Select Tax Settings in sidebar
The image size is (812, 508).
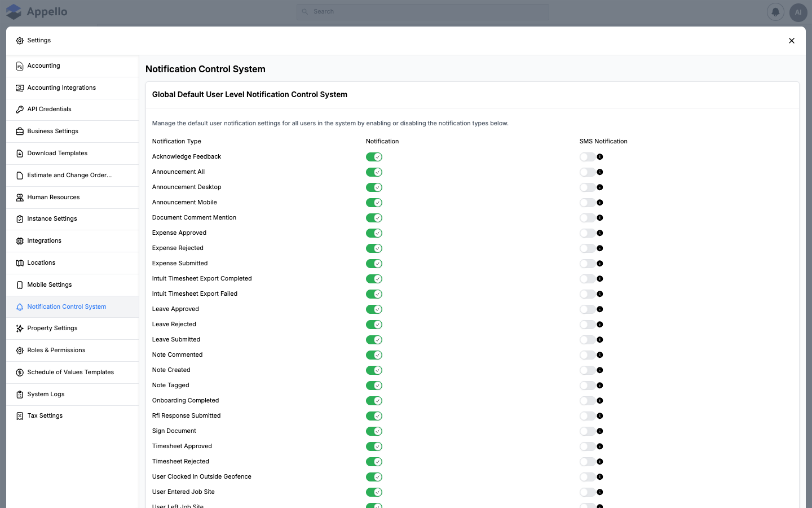click(x=72, y=416)
